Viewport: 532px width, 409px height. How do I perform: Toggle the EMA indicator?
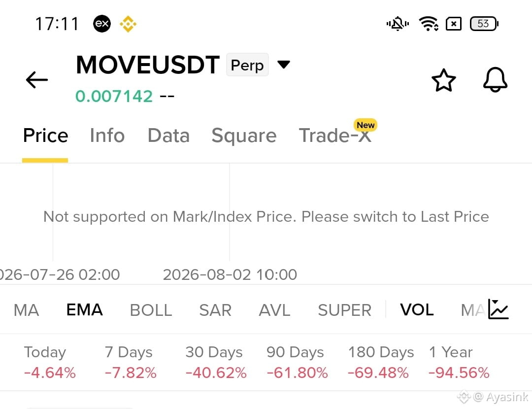click(x=85, y=309)
